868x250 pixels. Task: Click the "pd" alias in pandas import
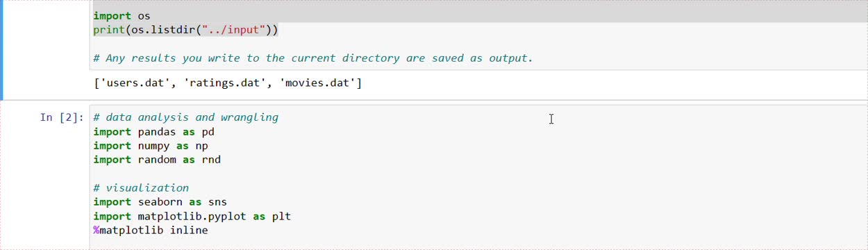(x=208, y=132)
